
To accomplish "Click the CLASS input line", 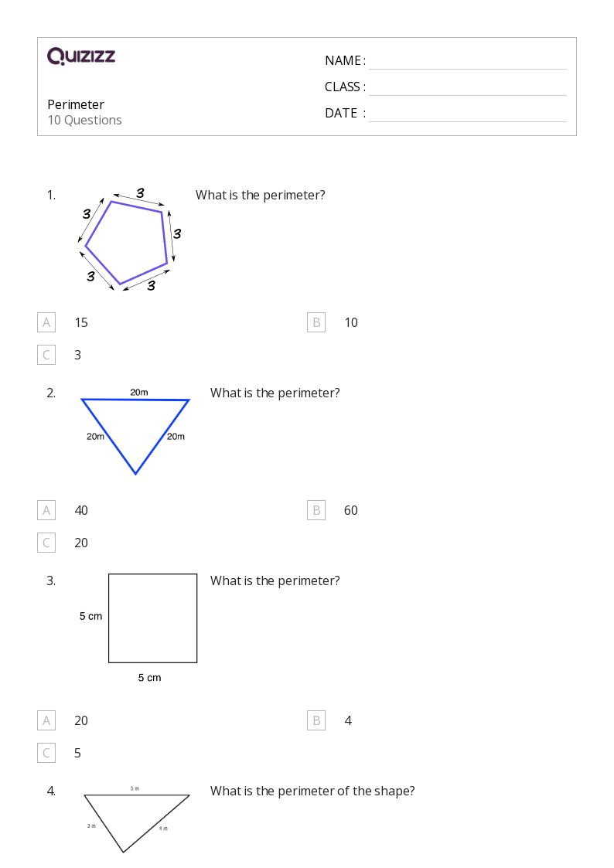I will point(468,87).
